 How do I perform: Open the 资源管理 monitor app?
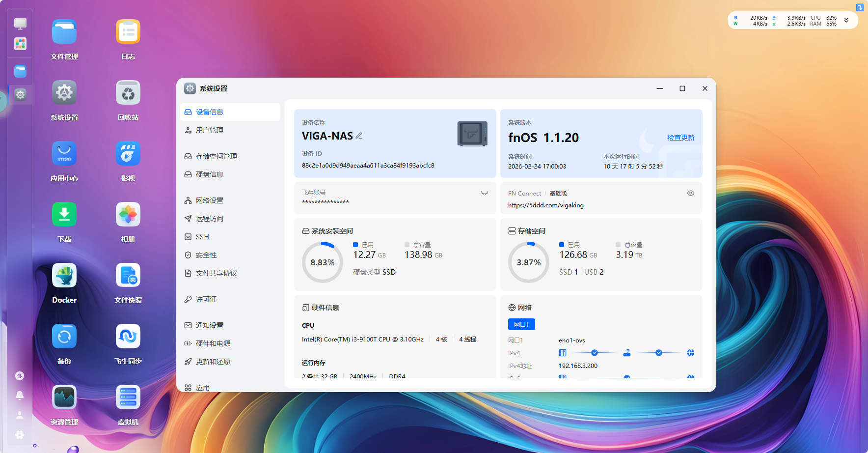coord(64,397)
